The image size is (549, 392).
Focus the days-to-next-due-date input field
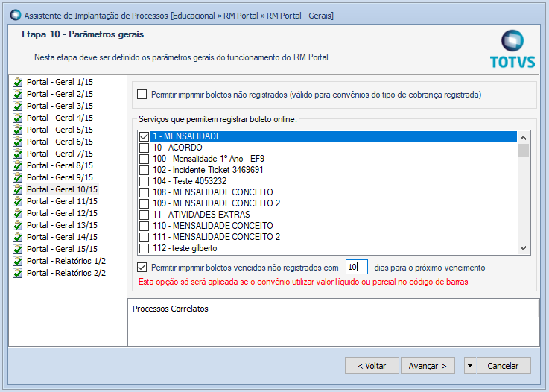click(x=356, y=267)
